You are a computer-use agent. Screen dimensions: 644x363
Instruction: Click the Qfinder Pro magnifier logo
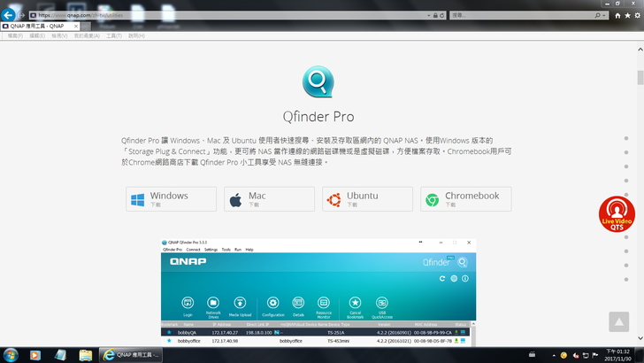pyautogui.click(x=318, y=81)
